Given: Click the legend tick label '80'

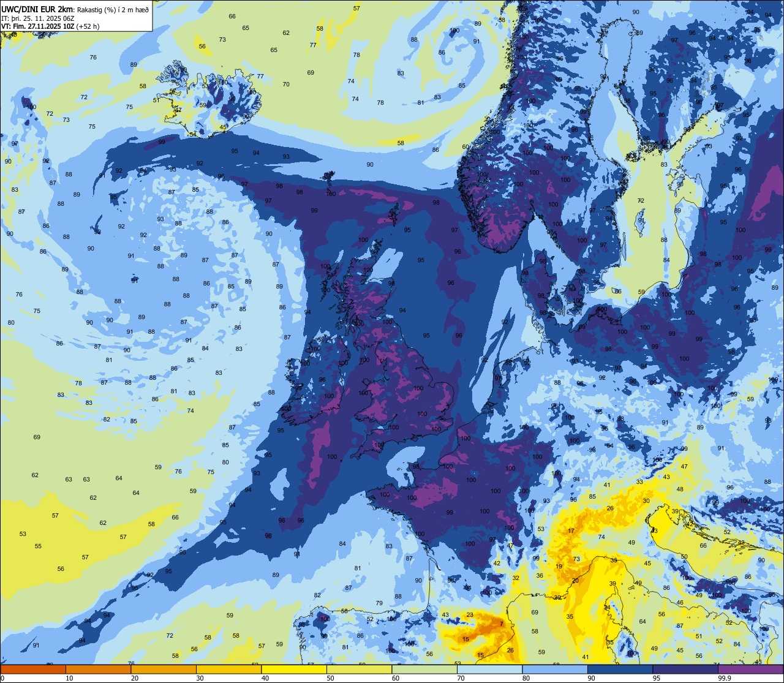Looking at the screenshot, I should tap(526, 678).
